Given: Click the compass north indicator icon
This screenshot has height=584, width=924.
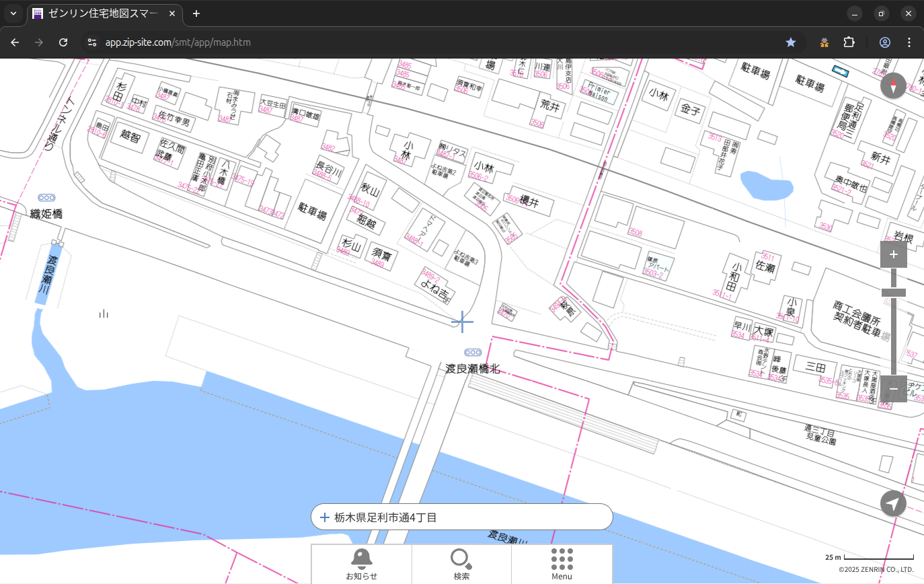Looking at the screenshot, I should coord(893,86).
